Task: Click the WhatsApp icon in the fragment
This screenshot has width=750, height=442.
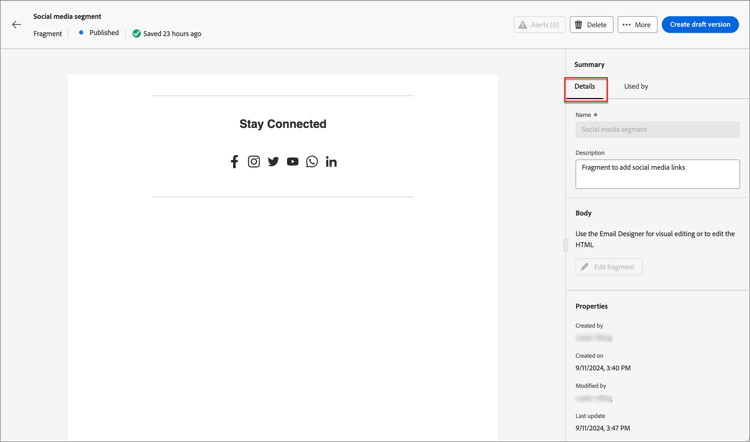Action: pos(312,162)
